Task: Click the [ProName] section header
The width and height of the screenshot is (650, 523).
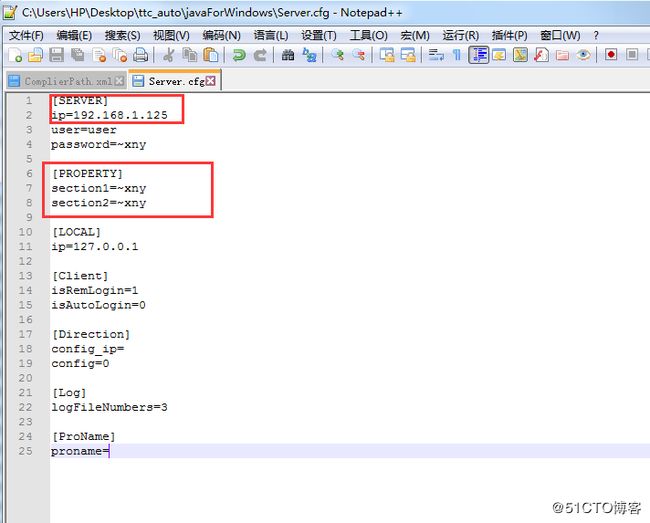Action: point(84,436)
